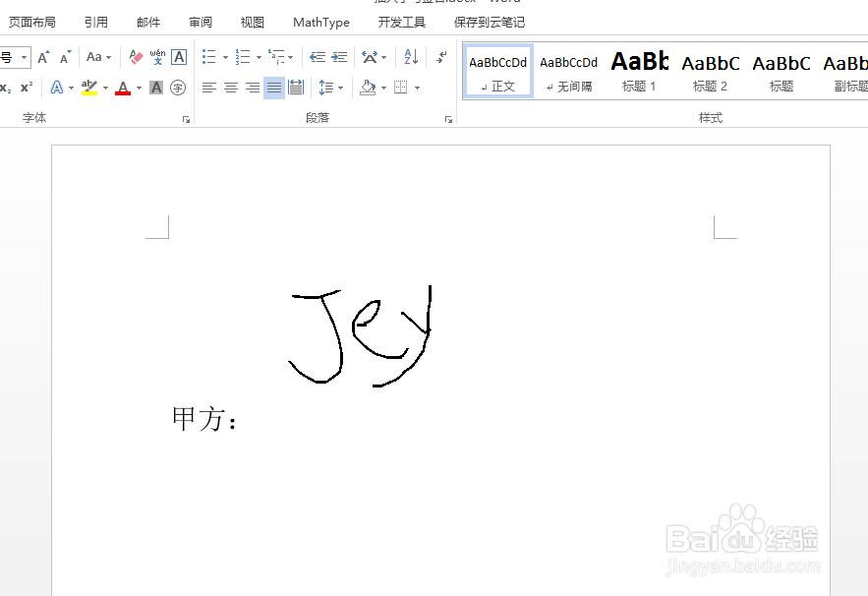Click the Sort (排序) AZ icon
The image size is (868, 596).
tap(409, 57)
